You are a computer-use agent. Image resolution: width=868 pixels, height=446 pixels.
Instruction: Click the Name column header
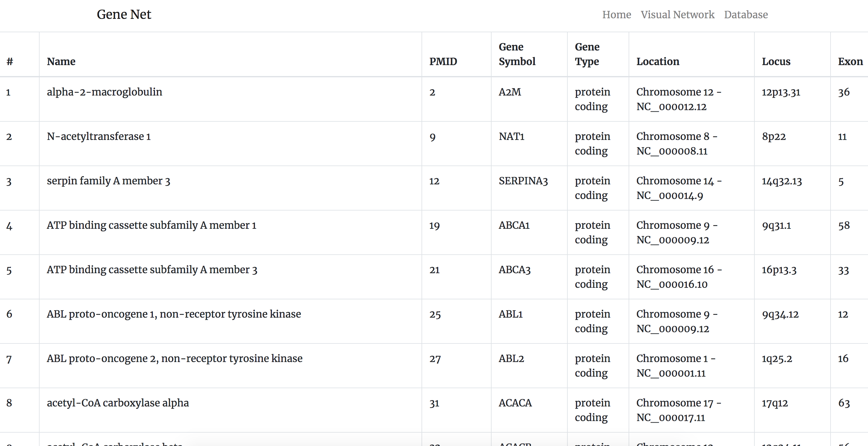[x=61, y=61]
